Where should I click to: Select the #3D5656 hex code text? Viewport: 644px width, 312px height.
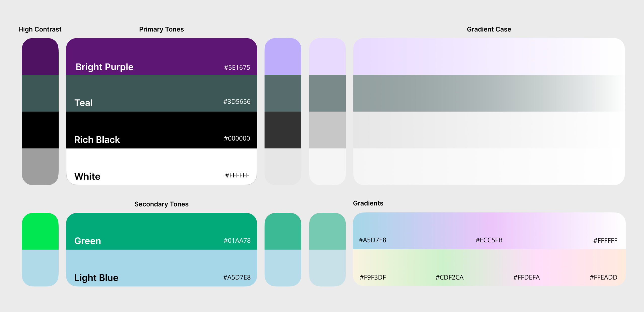tap(237, 101)
